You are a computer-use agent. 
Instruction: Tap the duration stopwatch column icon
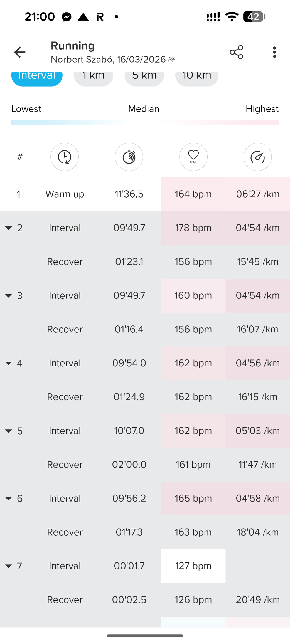[x=129, y=157]
